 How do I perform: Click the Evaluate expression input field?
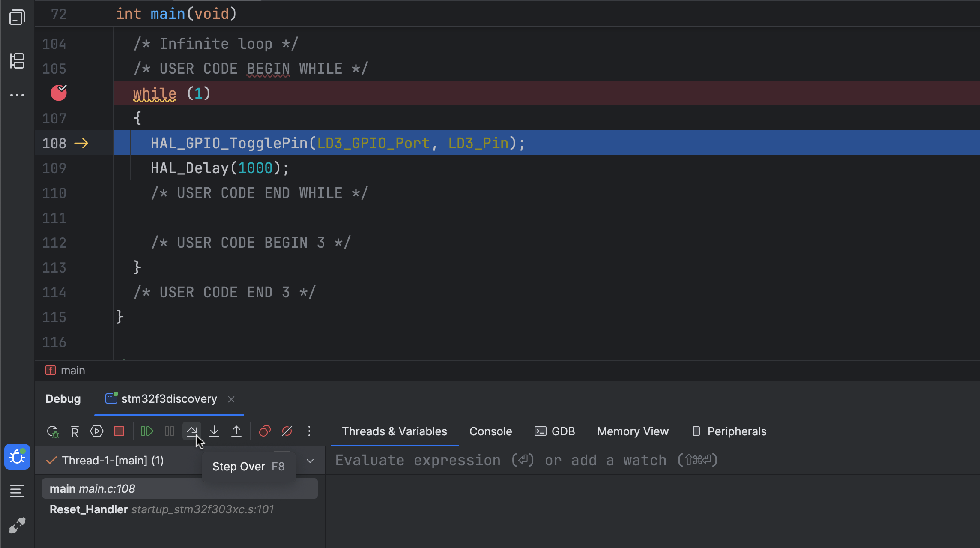(514, 460)
